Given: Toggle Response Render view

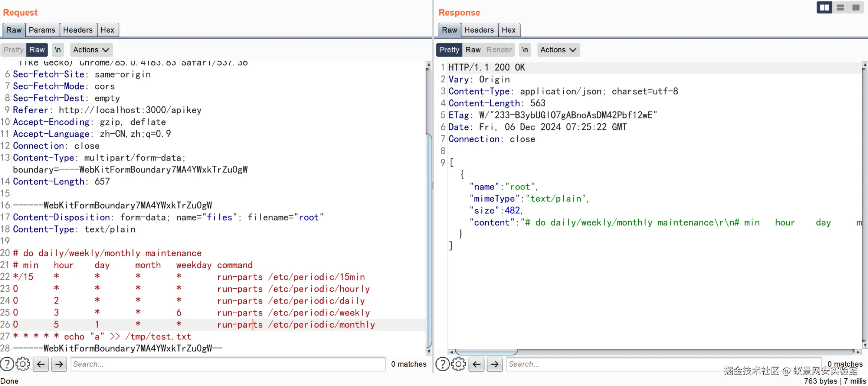Looking at the screenshot, I should 499,50.
